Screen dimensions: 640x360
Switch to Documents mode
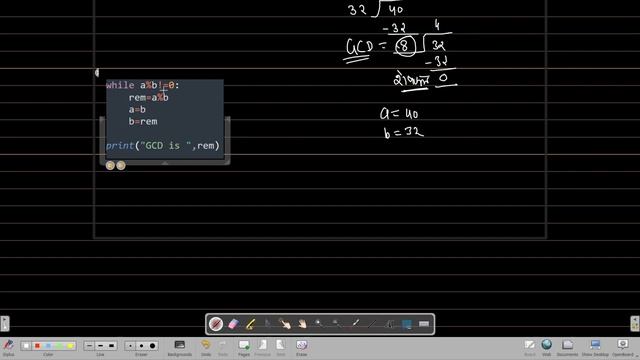(567, 348)
